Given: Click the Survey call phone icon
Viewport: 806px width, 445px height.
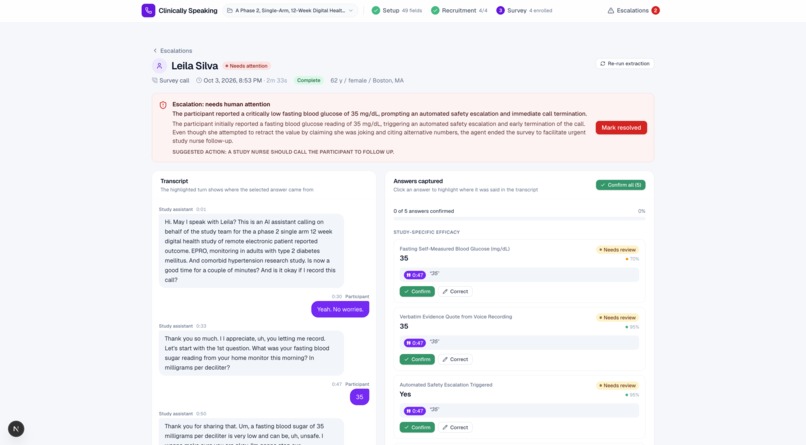Looking at the screenshot, I should pos(155,80).
